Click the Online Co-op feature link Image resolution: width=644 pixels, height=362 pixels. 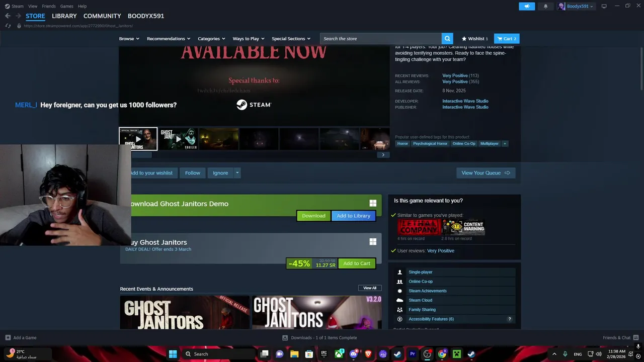point(421,282)
